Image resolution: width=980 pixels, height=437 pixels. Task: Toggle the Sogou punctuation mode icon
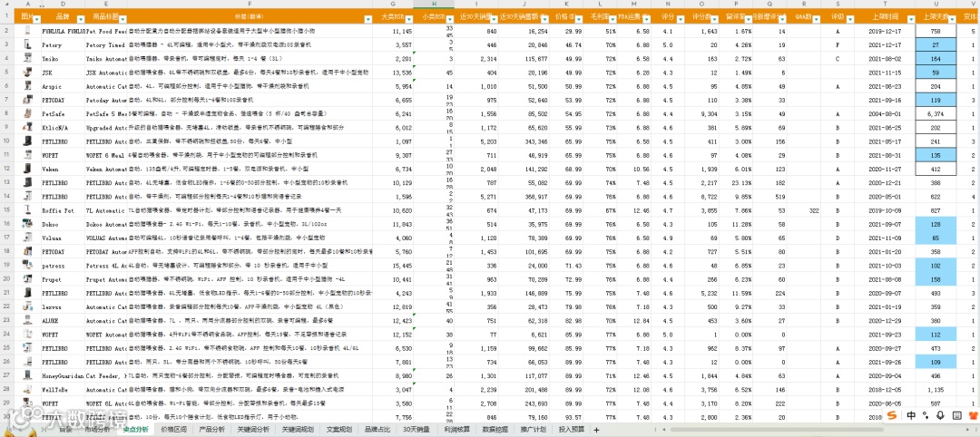click(926, 415)
